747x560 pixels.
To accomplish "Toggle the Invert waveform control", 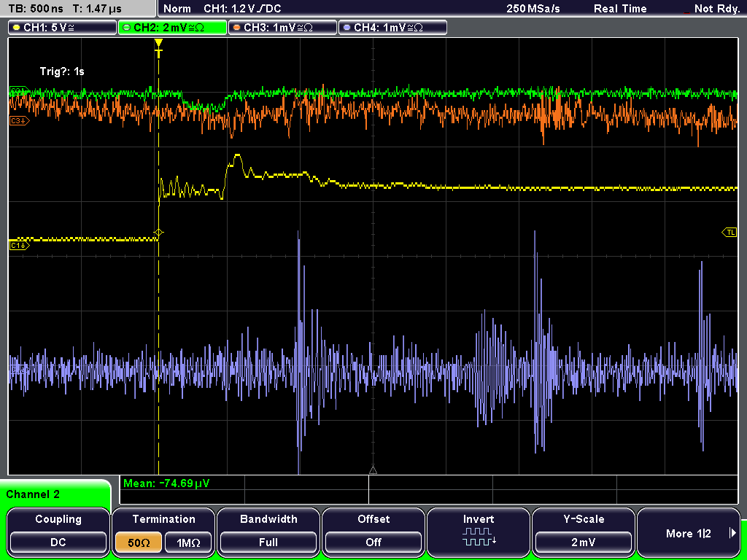I will (479, 531).
